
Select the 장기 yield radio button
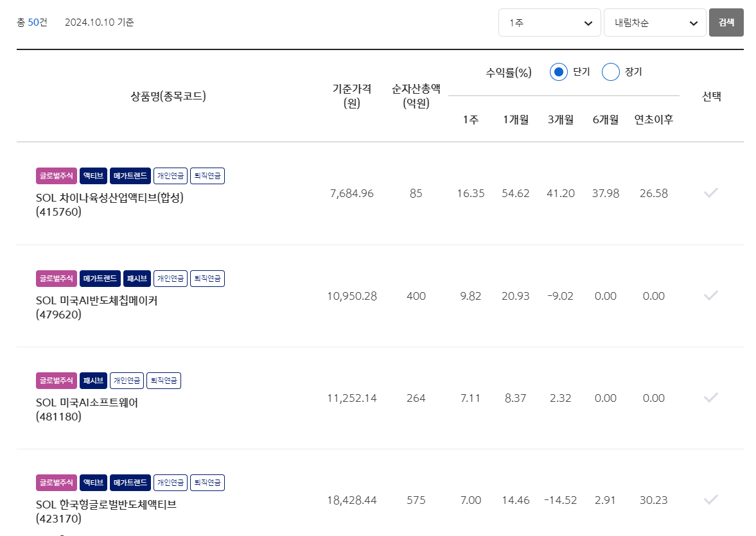tap(610, 72)
